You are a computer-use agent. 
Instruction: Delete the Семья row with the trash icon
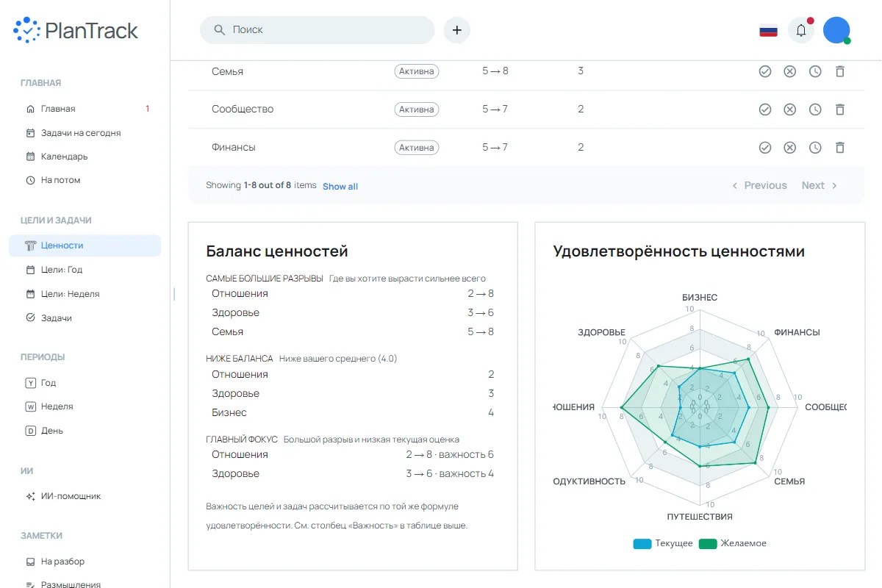click(x=840, y=71)
